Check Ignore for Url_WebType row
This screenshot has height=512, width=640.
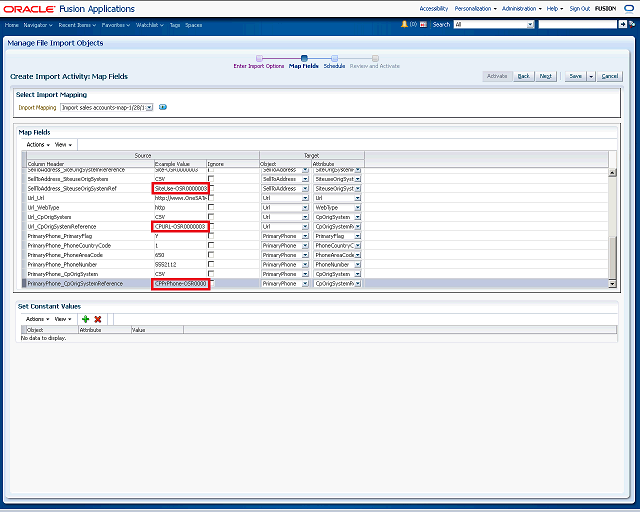[211, 208]
